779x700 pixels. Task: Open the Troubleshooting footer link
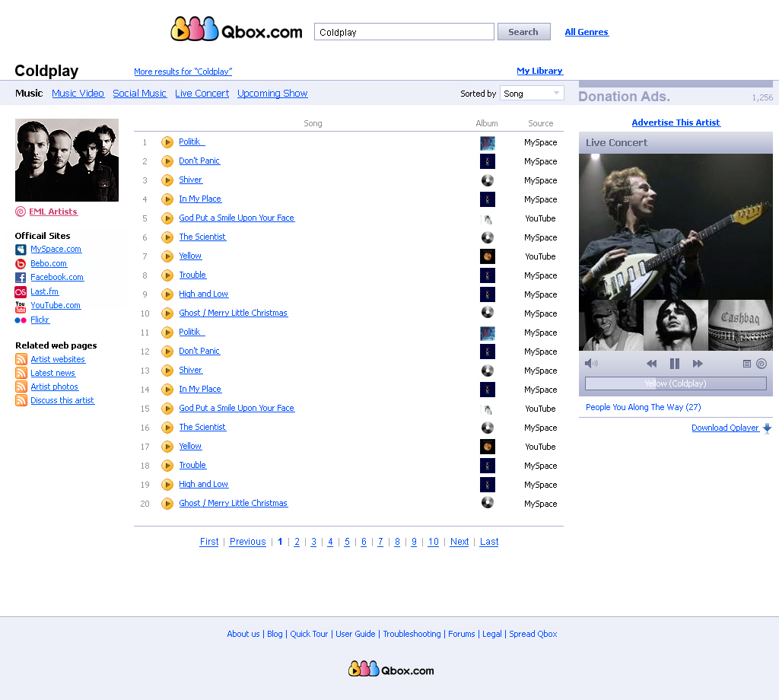[412, 634]
